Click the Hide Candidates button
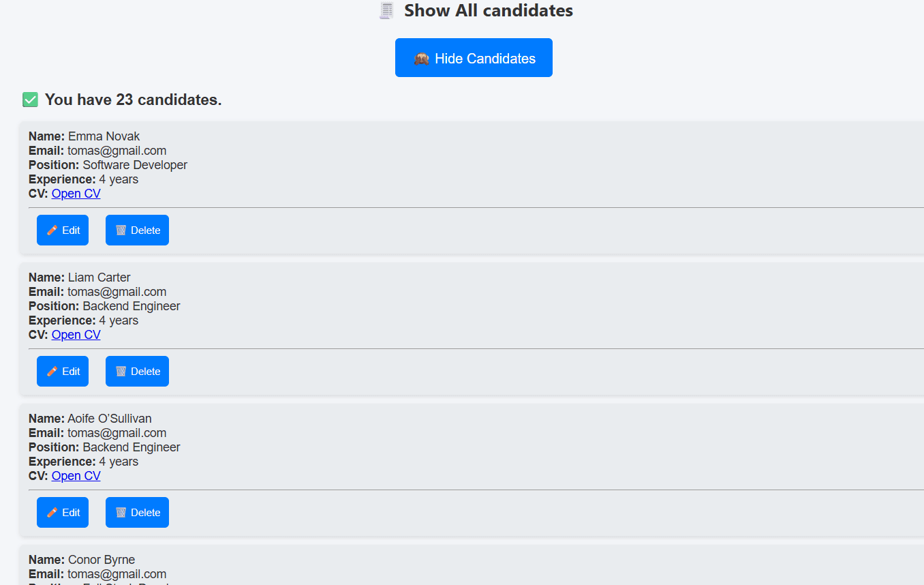Image resolution: width=924 pixels, height=585 pixels. coord(474,58)
